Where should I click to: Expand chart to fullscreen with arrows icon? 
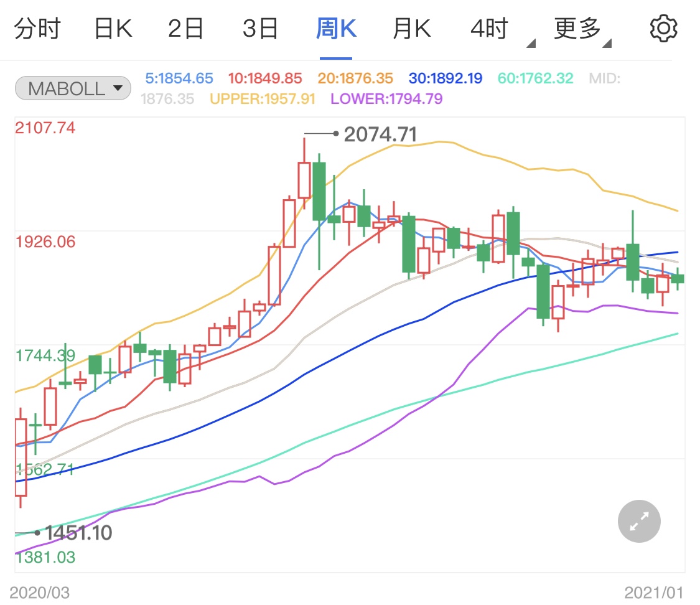[638, 521]
